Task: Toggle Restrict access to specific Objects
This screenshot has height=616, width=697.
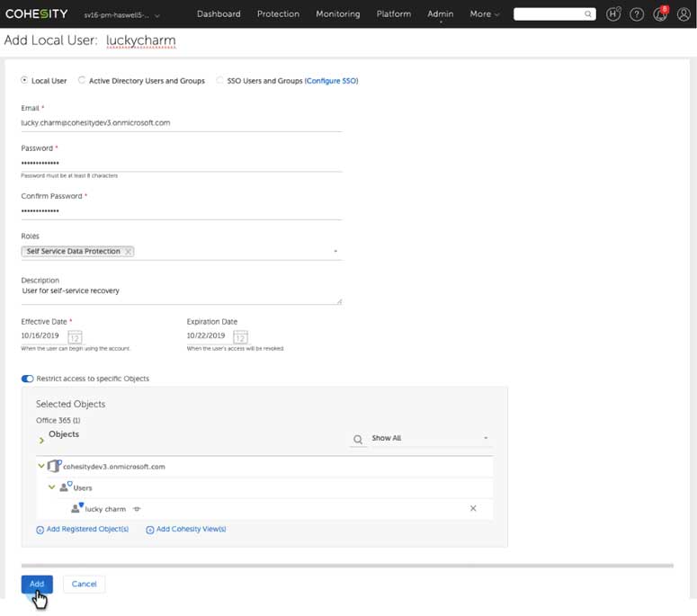Action: click(27, 379)
